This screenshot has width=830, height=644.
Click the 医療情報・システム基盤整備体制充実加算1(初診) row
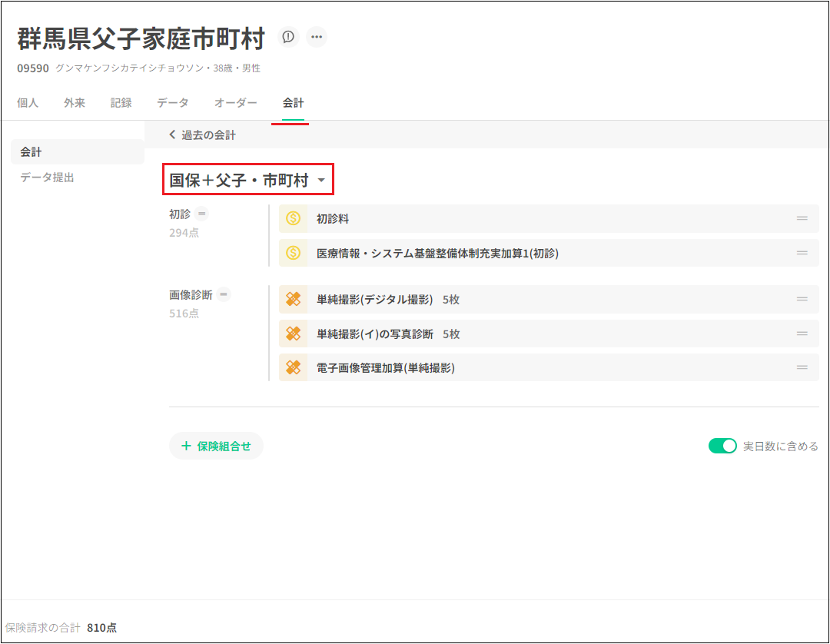click(x=549, y=253)
